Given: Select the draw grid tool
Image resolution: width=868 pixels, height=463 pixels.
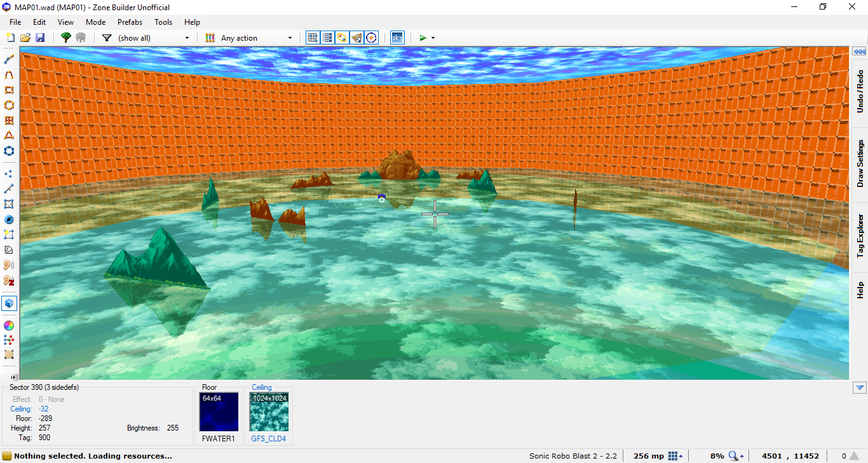Looking at the screenshot, I should [x=9, y=121].
